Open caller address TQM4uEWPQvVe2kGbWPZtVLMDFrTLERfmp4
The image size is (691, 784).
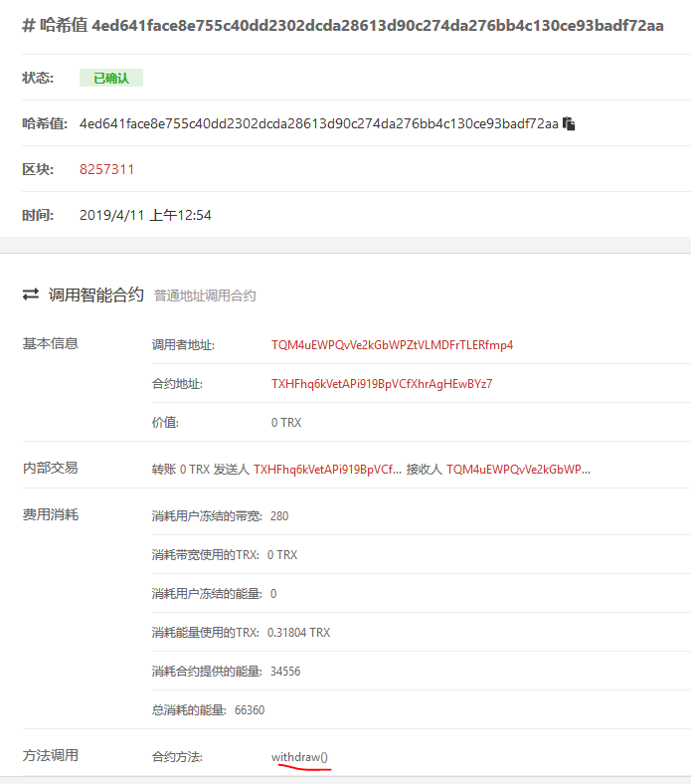coord(392,345)
